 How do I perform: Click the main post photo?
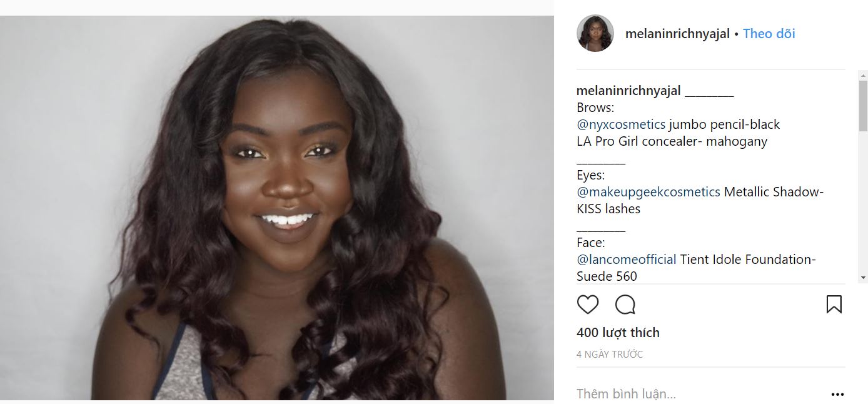coord(277,208)
